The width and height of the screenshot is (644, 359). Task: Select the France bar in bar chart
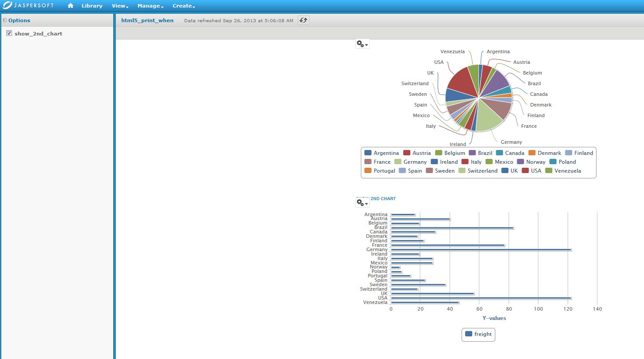pos(448,245)
